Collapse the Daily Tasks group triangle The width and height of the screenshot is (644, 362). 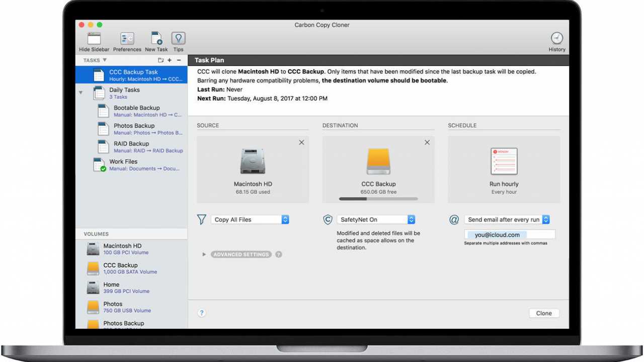[80, 93]
